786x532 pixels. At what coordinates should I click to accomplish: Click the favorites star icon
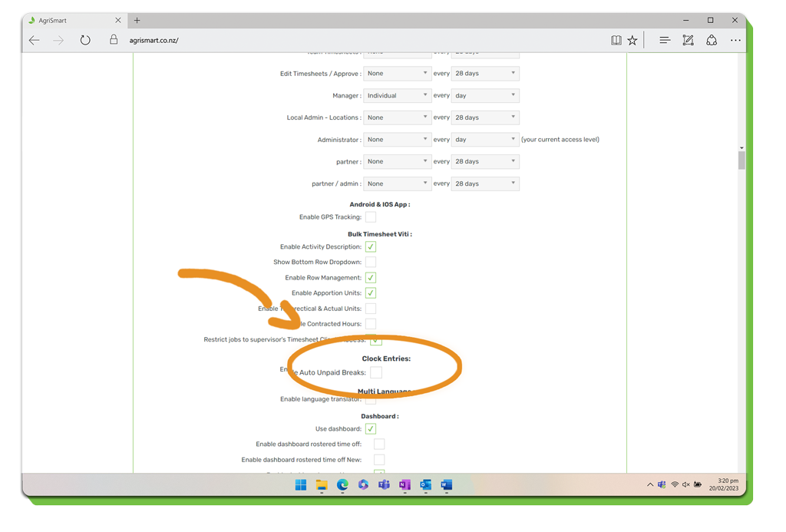[632, 41]
